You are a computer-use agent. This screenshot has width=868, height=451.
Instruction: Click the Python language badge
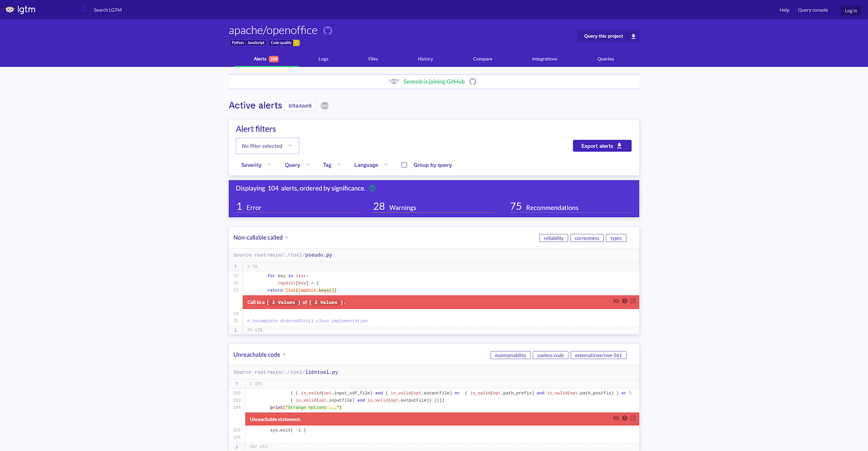(x=238, y=43)
